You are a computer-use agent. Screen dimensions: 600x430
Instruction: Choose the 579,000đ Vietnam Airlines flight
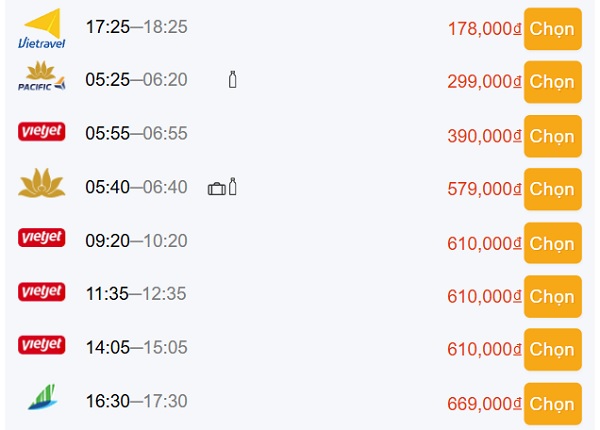click(x=553, y=189)
